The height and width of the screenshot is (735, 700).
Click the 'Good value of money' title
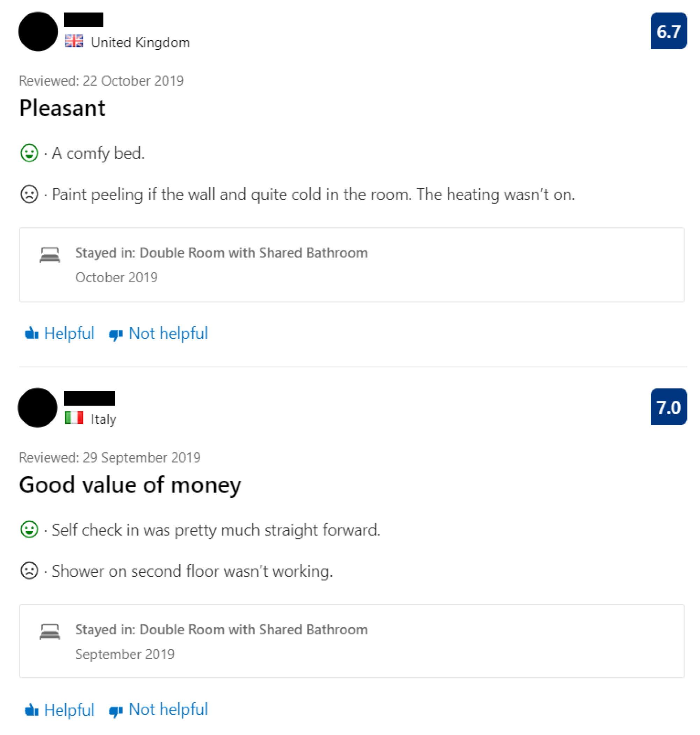pos(130,485)
